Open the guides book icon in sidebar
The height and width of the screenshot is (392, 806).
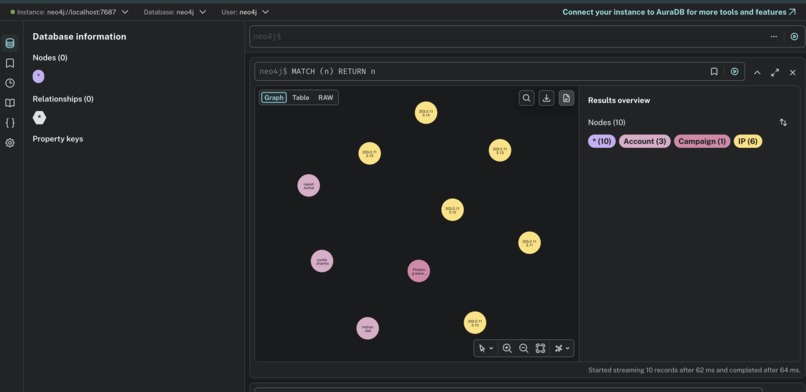coord(10,103)
